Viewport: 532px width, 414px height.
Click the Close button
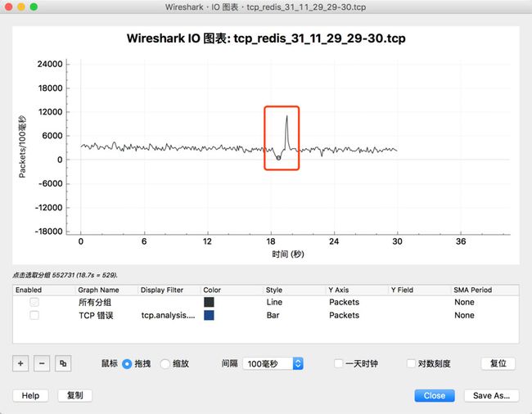(x=435, y=395)
